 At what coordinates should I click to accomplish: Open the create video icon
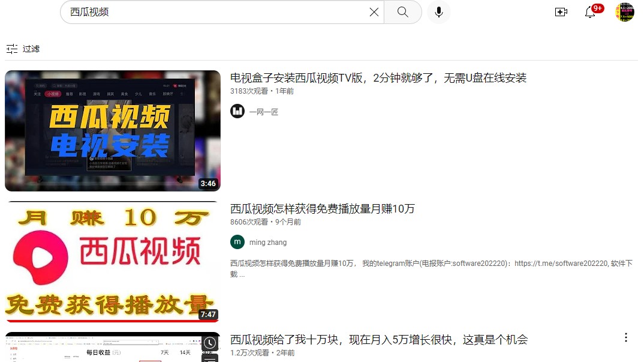(561, 12)
